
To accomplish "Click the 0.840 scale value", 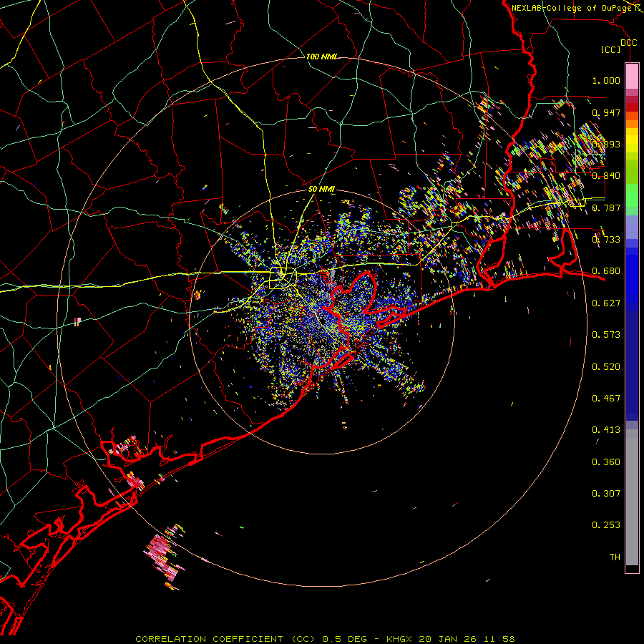I will [x=606, y=176].
